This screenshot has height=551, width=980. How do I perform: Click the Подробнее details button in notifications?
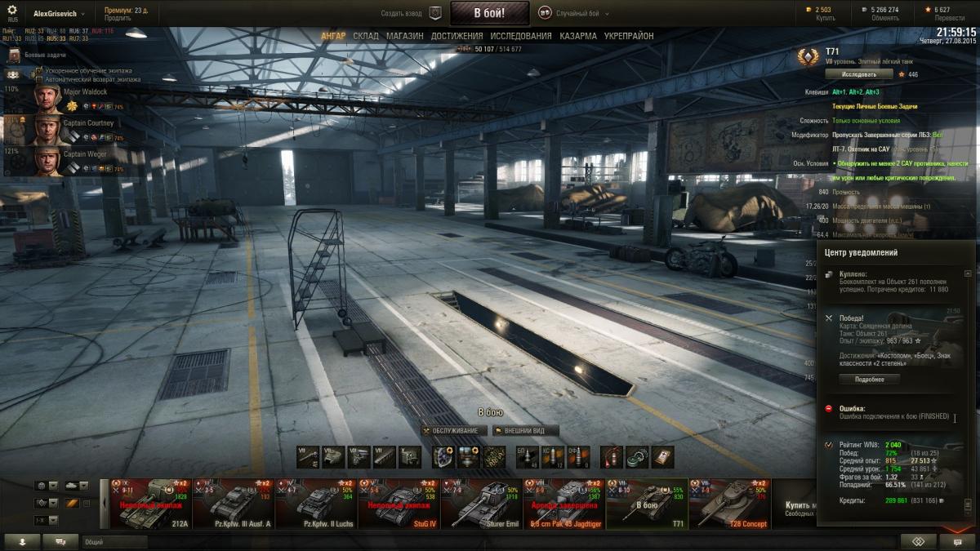point(870,379)
